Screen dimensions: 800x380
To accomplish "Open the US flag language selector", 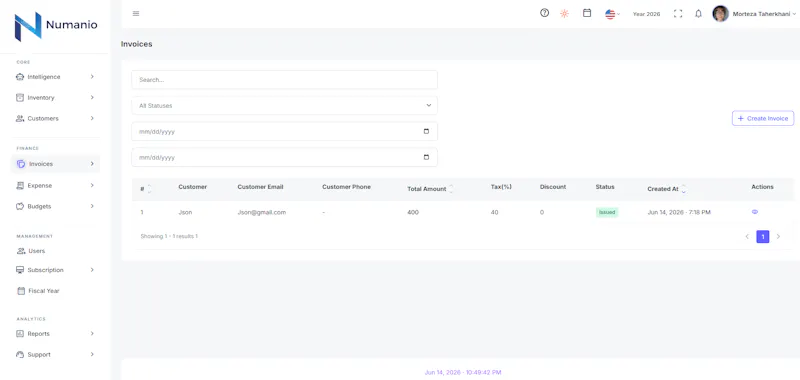I will pyautogui.click(x=612, y=14).
